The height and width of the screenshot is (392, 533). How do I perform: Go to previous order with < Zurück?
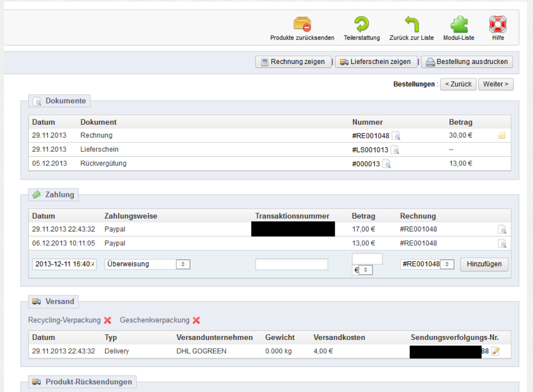click(x=458, y=84)
